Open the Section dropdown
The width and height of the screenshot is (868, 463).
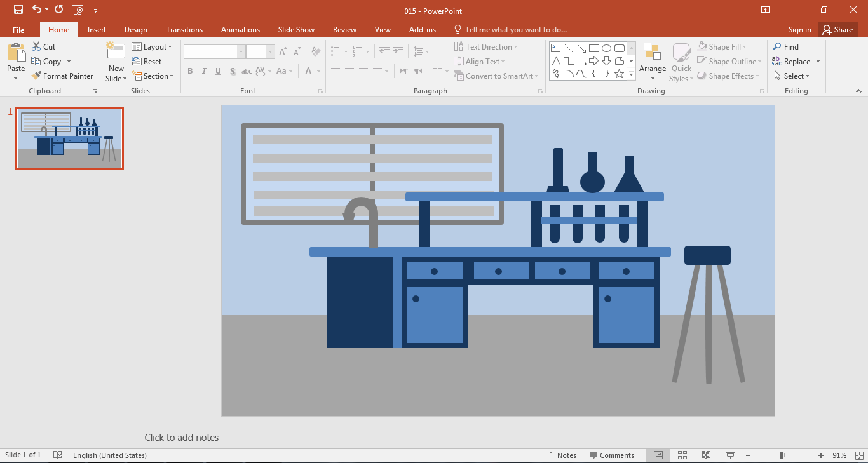[x=153, y=76]
